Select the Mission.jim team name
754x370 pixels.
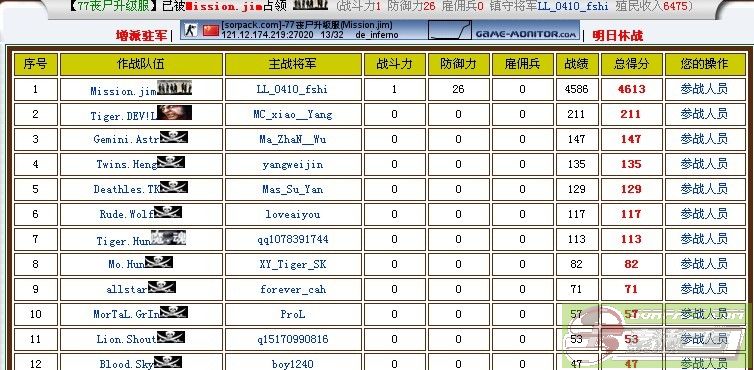coord(124,91)
